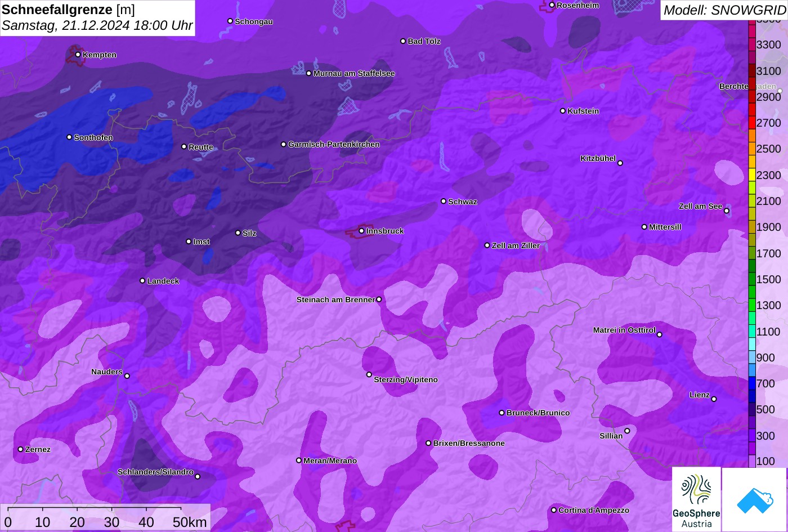Screen dimensions: 788x532
Task: Click the Berchtesgaden location dot
Action: click(780, 91)
